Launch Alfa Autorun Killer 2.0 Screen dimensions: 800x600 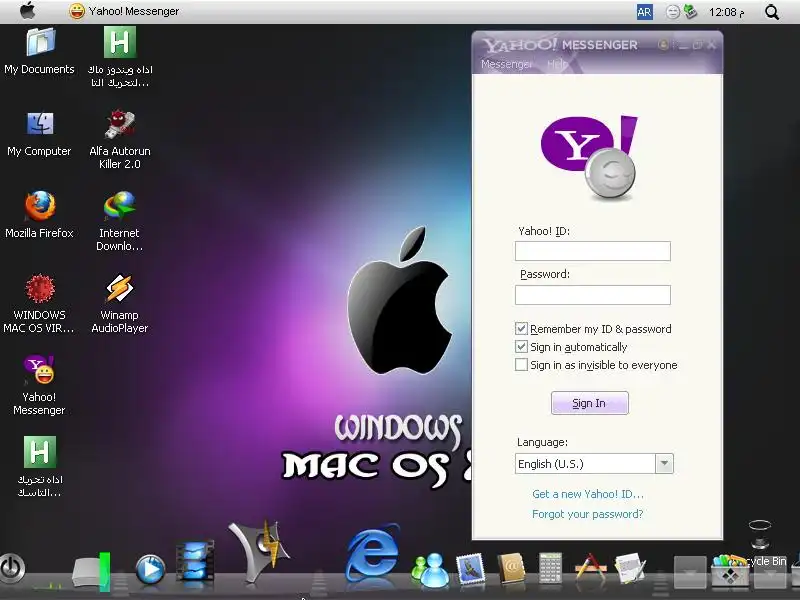[120, 139]
